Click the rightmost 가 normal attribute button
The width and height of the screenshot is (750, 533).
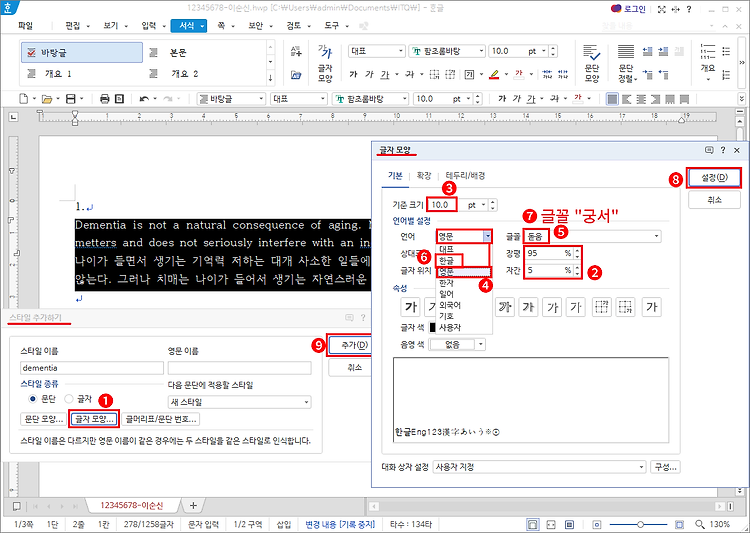(x=651, y=307)
